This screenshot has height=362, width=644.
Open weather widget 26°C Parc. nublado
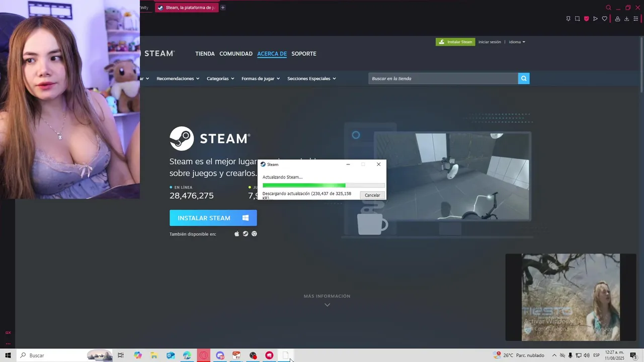[519, 355]
